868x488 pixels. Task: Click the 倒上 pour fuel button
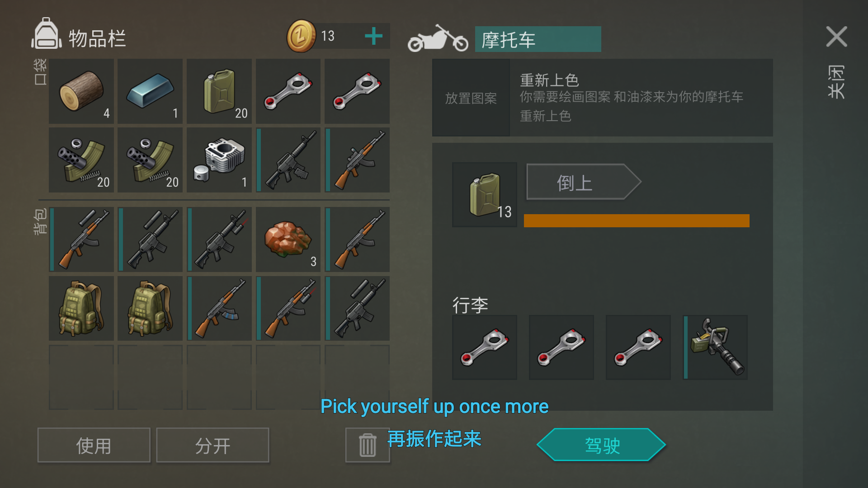pos(584,182)
